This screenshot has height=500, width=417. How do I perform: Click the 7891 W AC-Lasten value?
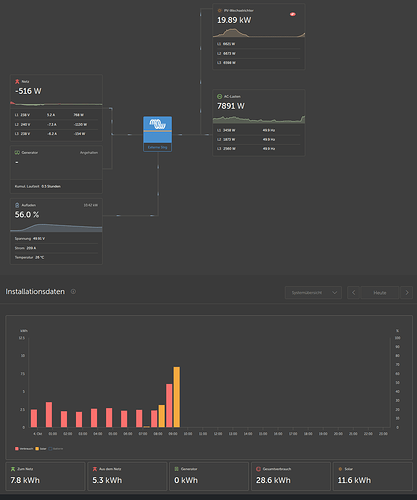tap(231, 106)
